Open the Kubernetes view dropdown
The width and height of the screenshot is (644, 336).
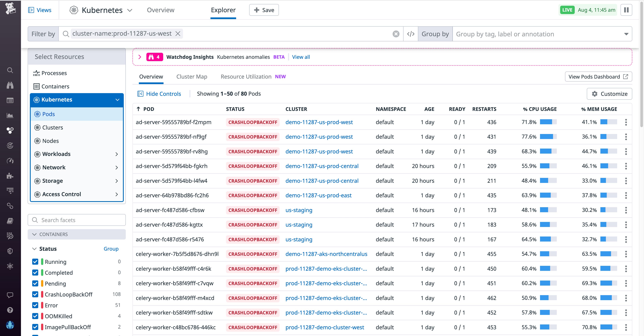129,10
